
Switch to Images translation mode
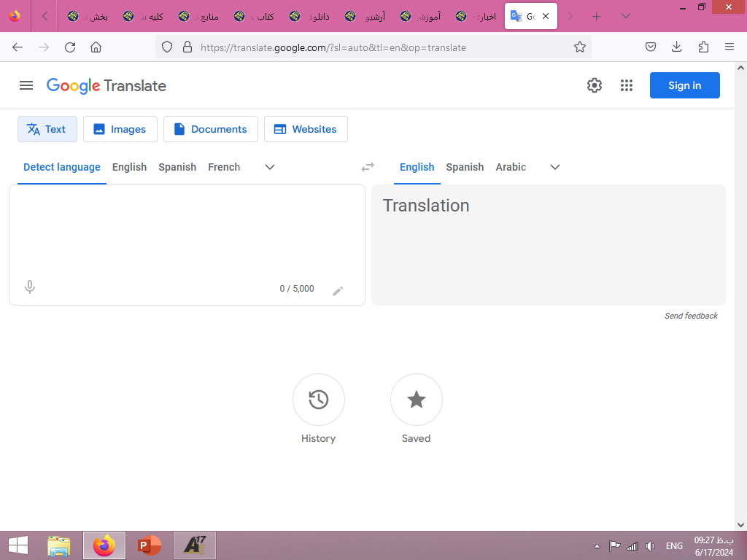(120, 129)
